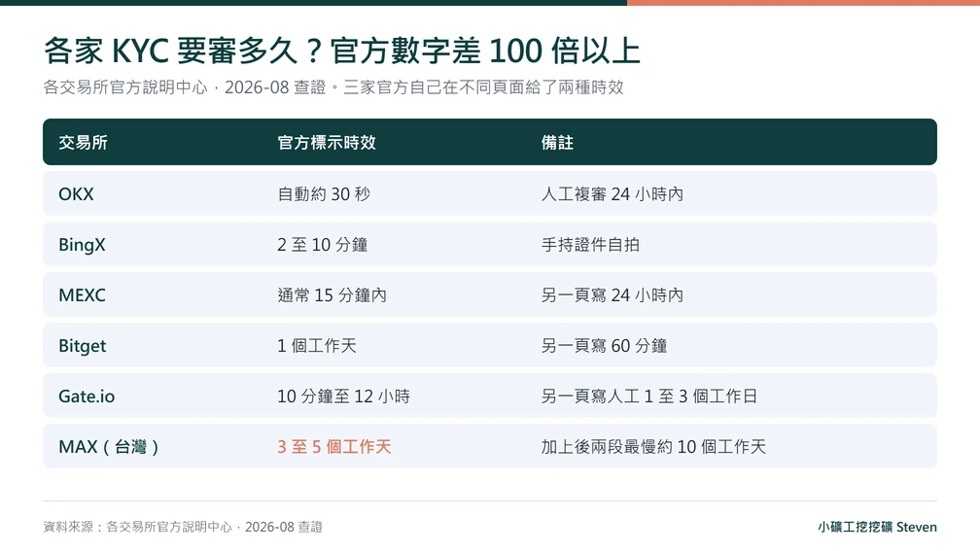Image resolution: width=980 pixels, height=551 pixels.
Task: Click the author credit '小礦工挖挖礦 Steven'
Action: tap(878, 528)
